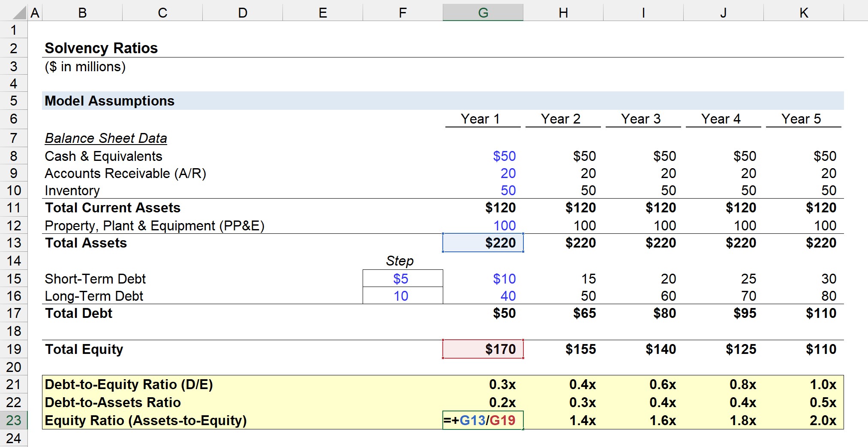Screen dimensions: 868x447
Task: Click the Year 5 column label
Action: coord(801,119)
